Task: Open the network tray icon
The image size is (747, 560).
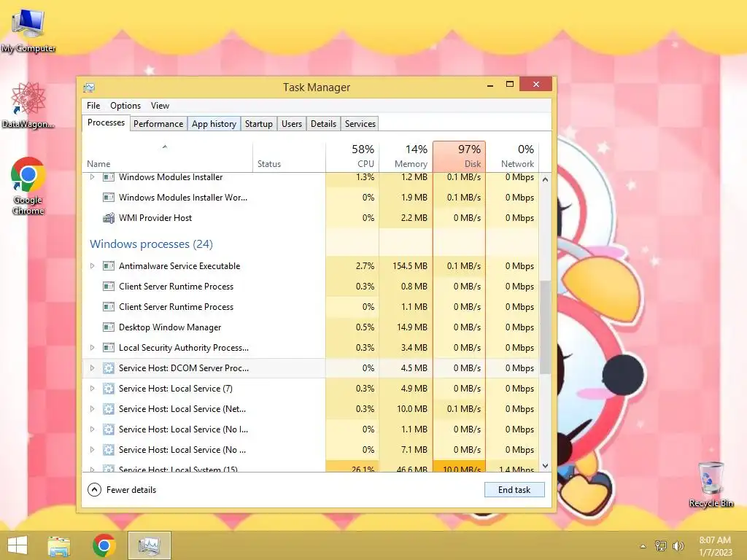Action: coord(661,545)
